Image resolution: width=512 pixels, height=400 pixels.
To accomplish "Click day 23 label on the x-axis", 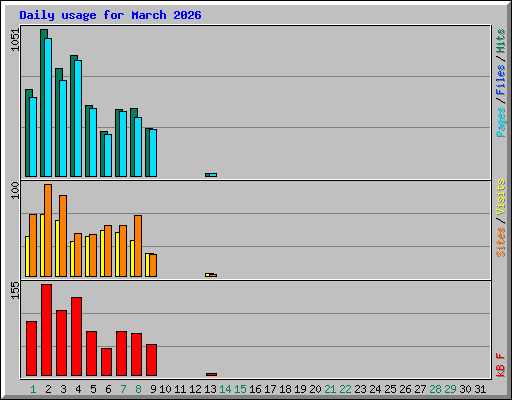I will click(360, 389).
